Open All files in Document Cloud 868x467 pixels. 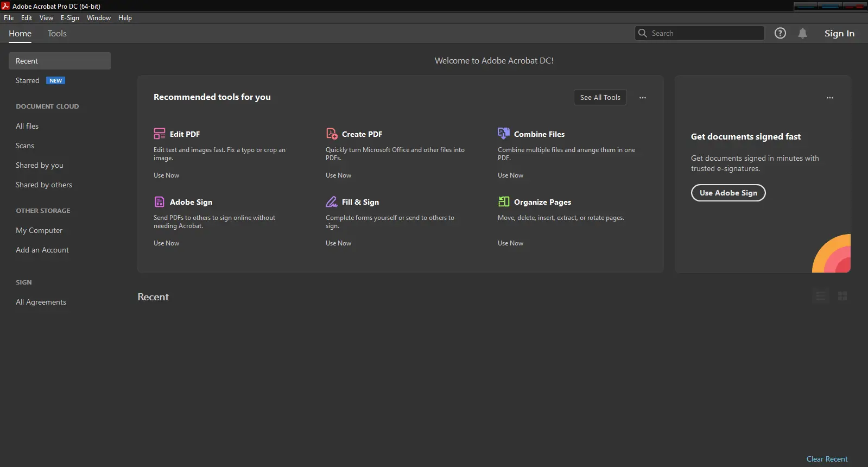pos(27,126)
